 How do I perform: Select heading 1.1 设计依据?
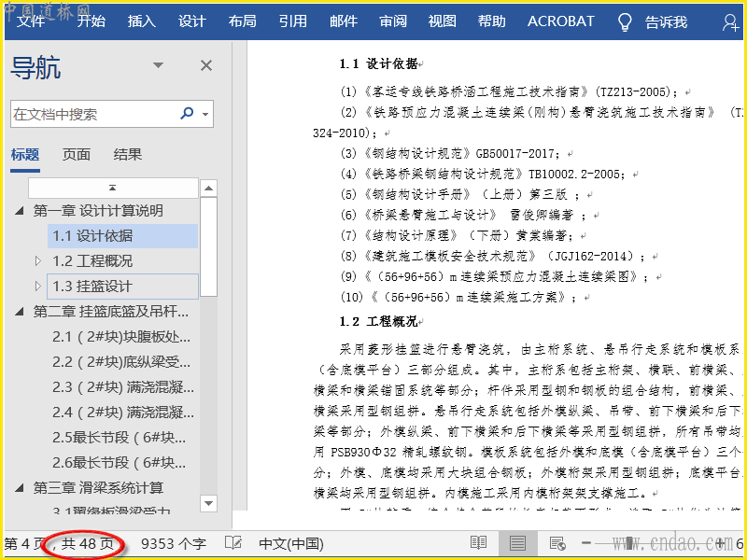[123, 236]
